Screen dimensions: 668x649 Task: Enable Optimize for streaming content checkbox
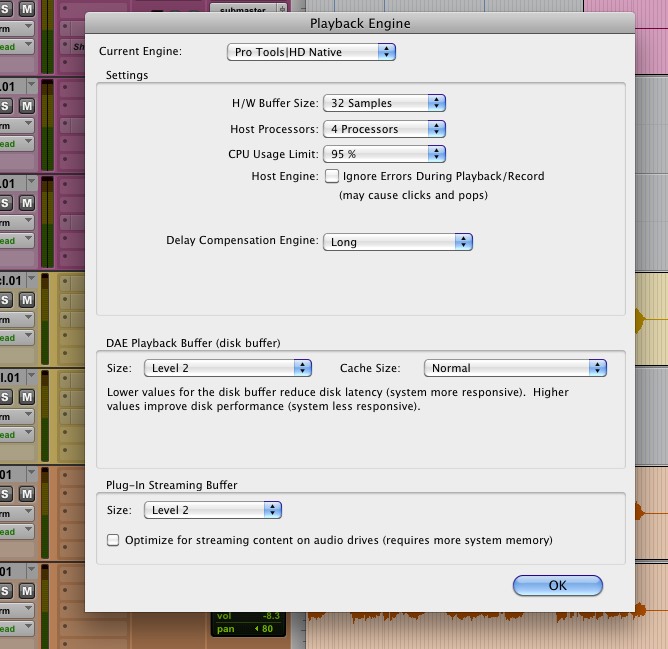pyautogui.click(x=113, y=540)
